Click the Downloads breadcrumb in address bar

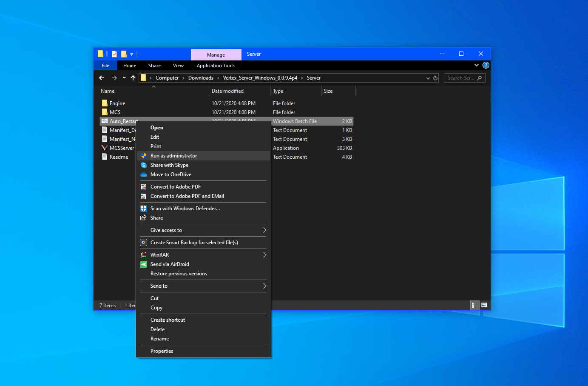click(201, 78)
